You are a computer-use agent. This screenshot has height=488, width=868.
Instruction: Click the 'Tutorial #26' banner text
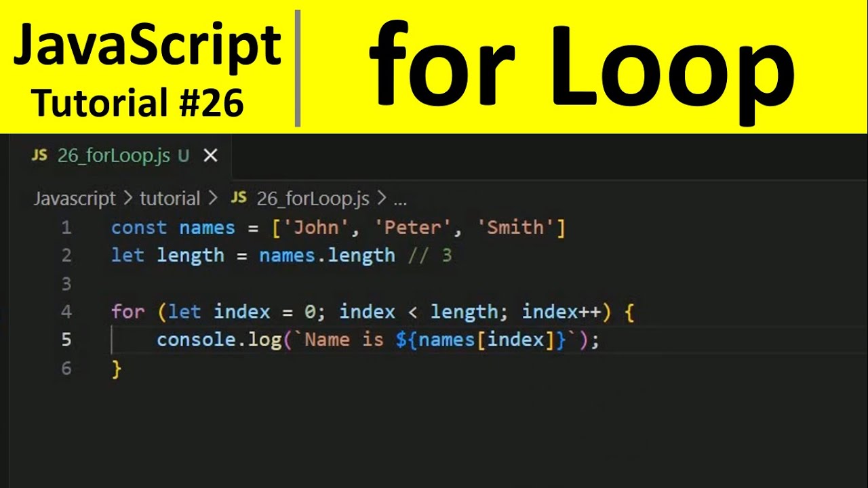pyautogui.click(x=138, y=103)
